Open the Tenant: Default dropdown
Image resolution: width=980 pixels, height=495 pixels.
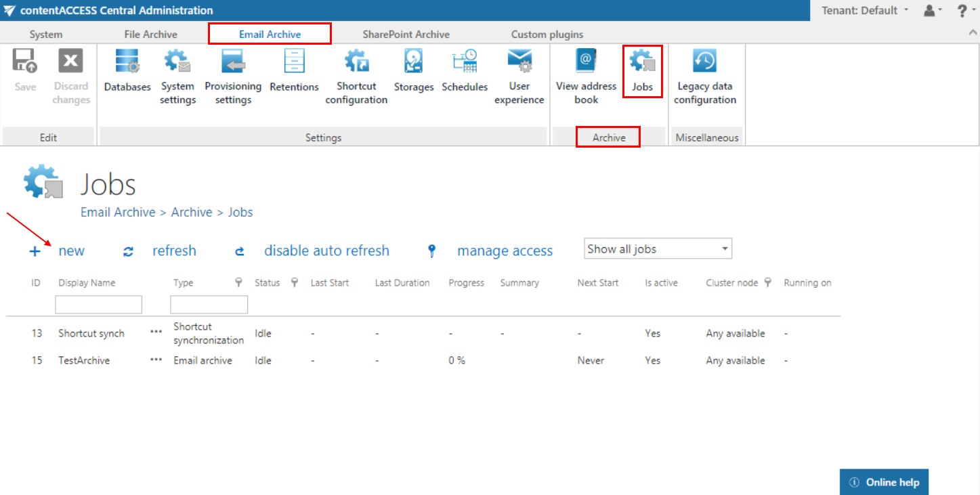coord(864,10)
